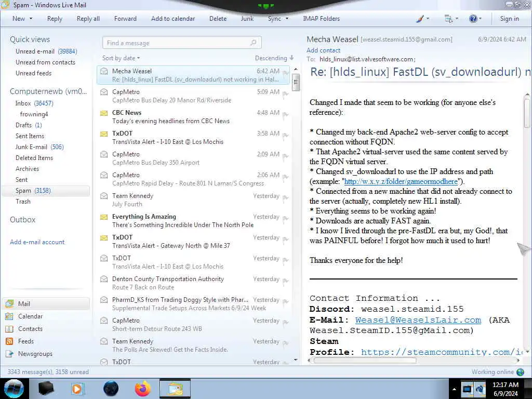The width and height of the screenshot is (532, 399).
Task: Click Reply all in the toolbar
Action: point(88,19)
